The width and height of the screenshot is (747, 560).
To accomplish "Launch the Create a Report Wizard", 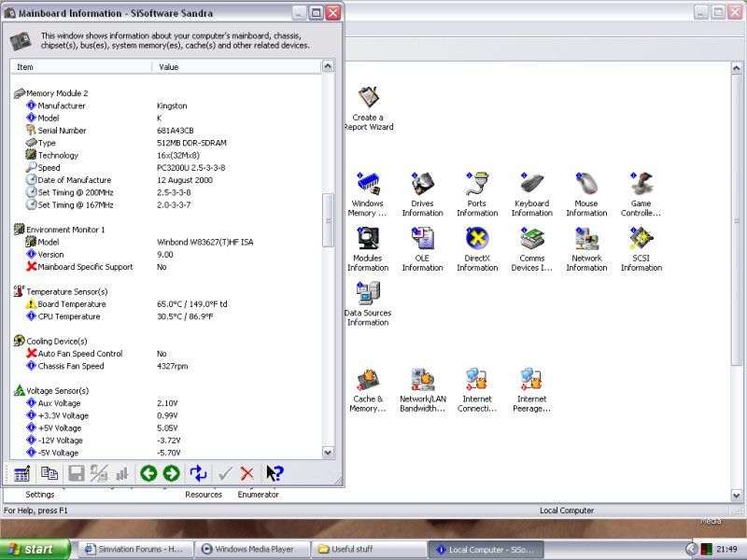I will tap(368, 98).
